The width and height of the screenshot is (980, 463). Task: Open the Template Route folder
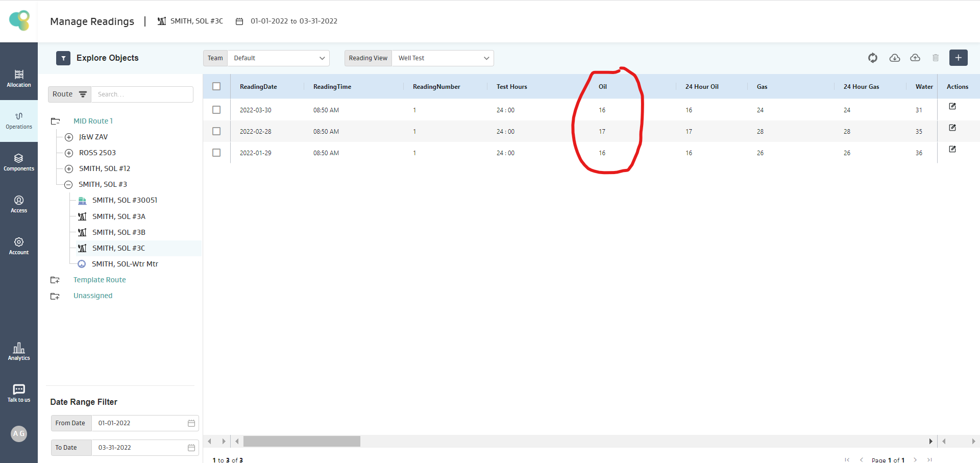(100, 280)
